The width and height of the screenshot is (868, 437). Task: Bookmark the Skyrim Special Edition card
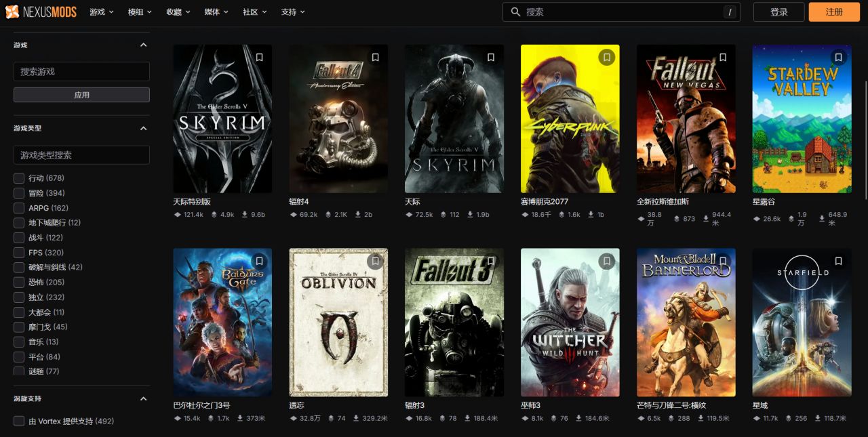pyautogui.click(x=259, y=58)
